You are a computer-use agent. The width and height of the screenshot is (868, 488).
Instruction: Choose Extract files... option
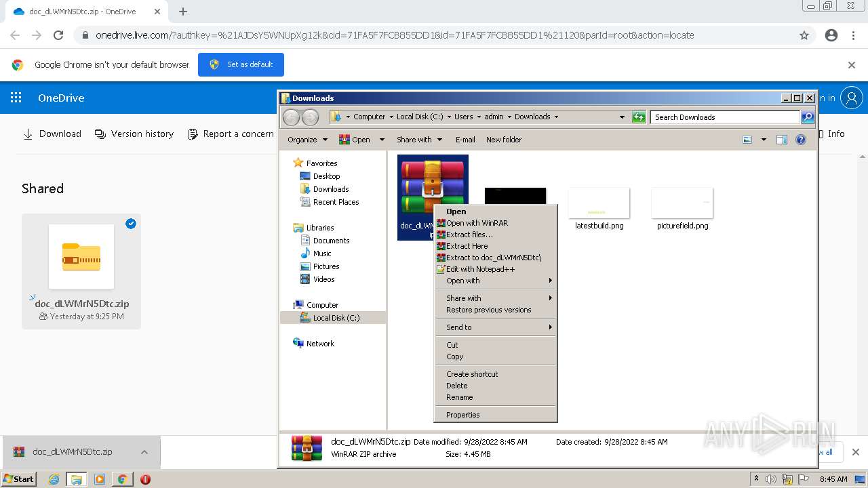[x=496, y=235]
